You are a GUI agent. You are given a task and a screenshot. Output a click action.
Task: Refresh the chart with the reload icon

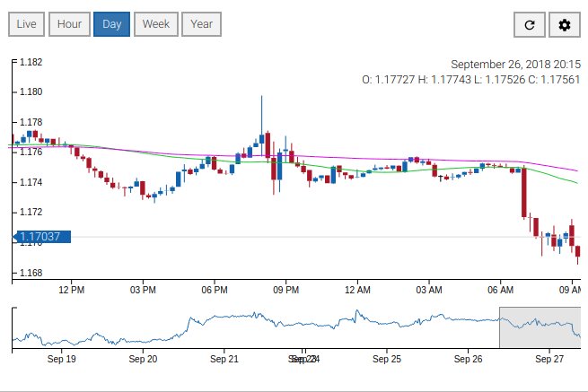[x=529, y=25]
